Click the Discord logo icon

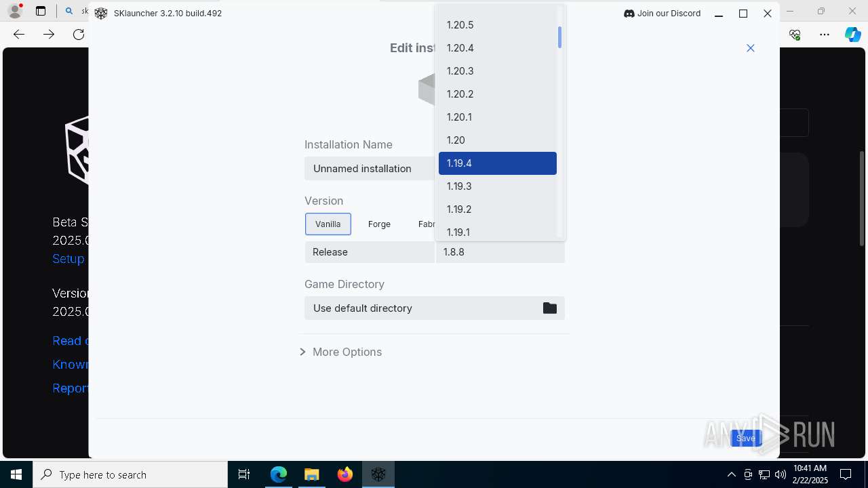[629, 14]
